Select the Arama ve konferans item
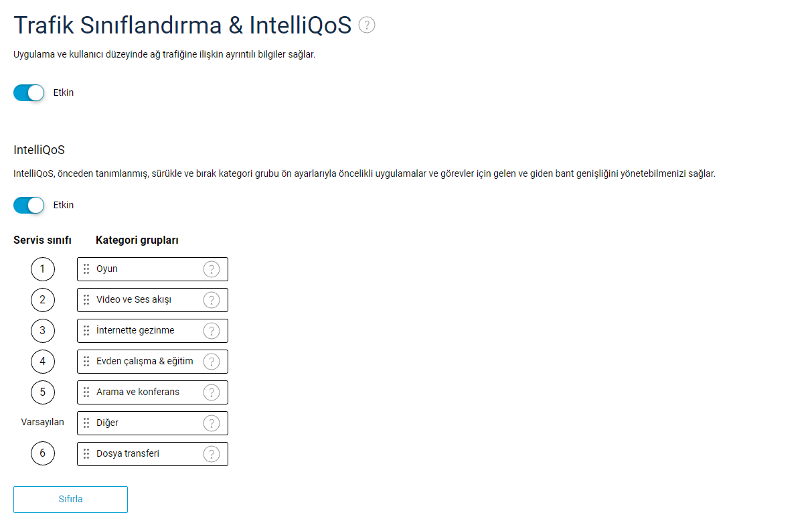This screenshot has height=521, width=812. (153, 392)
